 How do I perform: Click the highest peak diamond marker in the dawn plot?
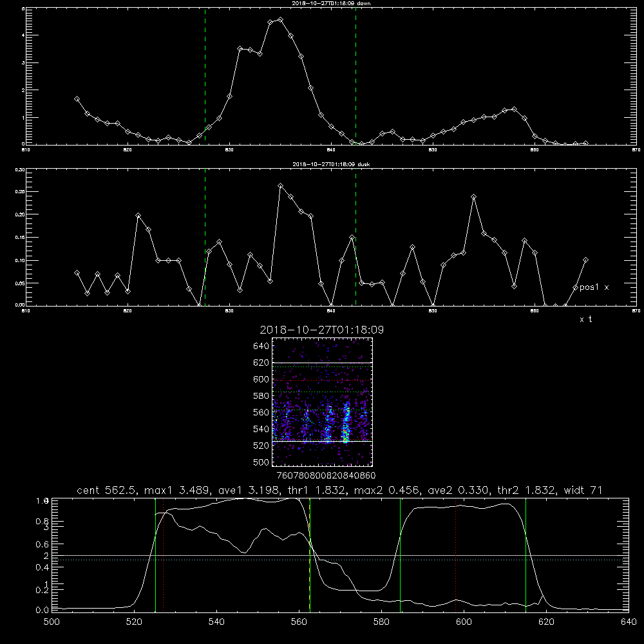click(281, 20)
